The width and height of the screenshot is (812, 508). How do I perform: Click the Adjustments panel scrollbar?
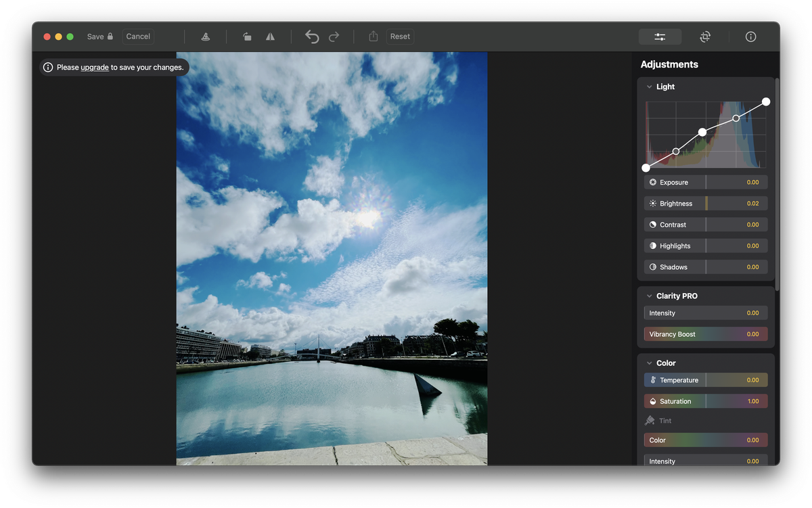click(x=777, y=184)
